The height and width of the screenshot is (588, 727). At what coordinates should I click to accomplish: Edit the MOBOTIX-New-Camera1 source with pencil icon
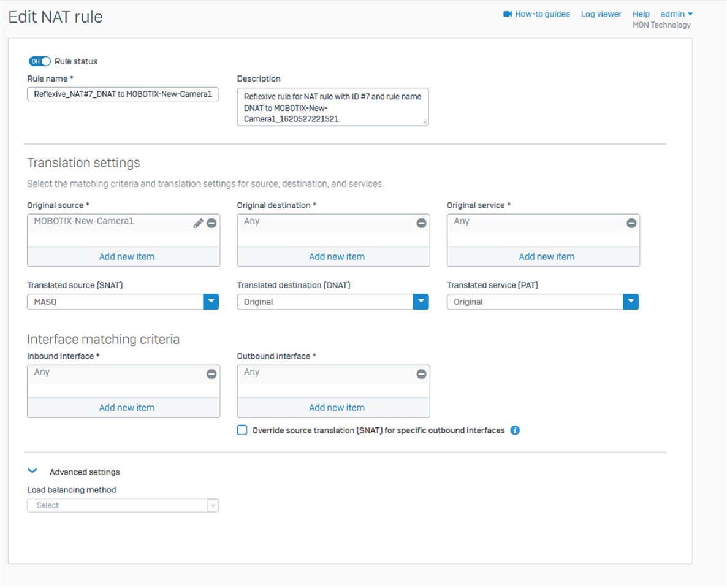click(199, 224)
